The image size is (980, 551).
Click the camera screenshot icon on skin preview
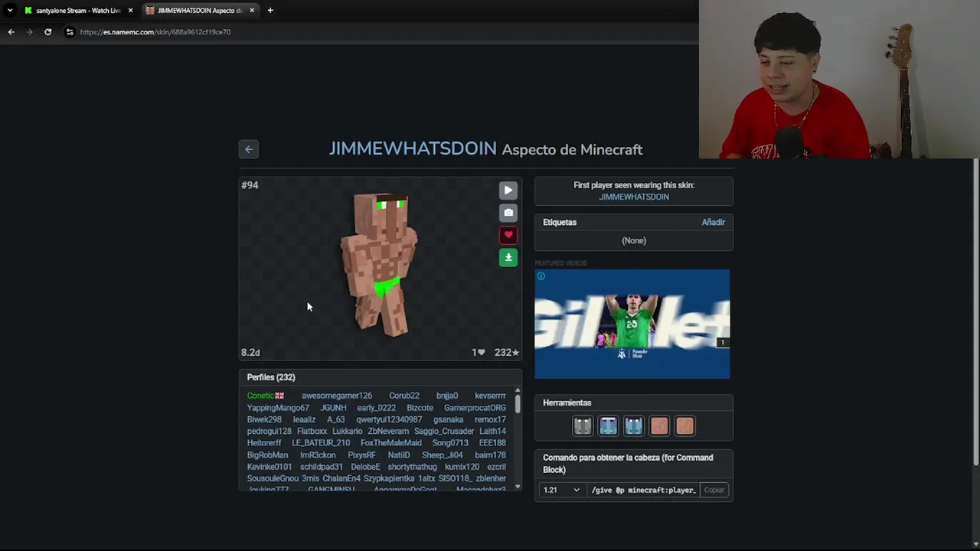[508, 213]
